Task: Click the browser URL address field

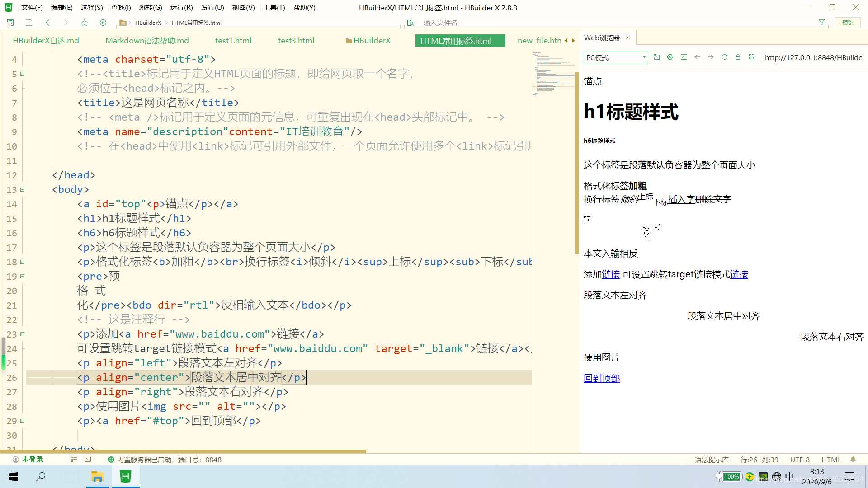Action: [x=813, y=57]
